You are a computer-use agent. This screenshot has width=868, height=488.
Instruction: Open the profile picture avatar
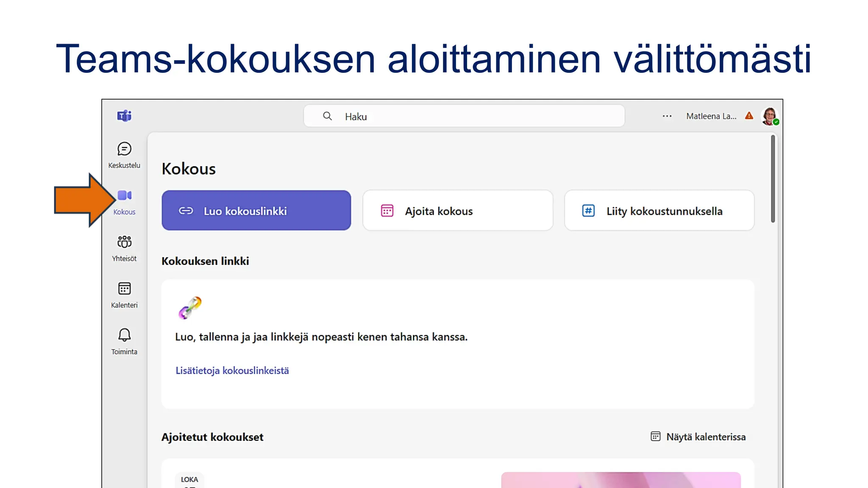770,116
